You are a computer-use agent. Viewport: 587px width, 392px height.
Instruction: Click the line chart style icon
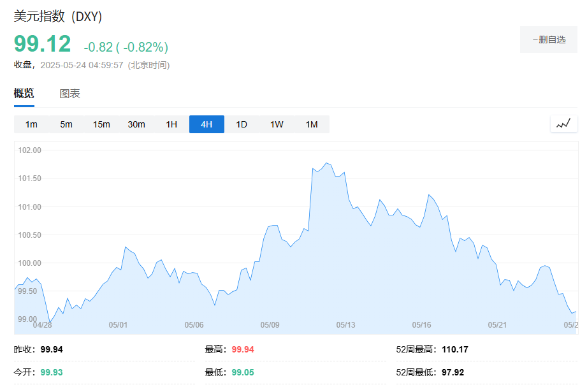[x=563, y=124]
